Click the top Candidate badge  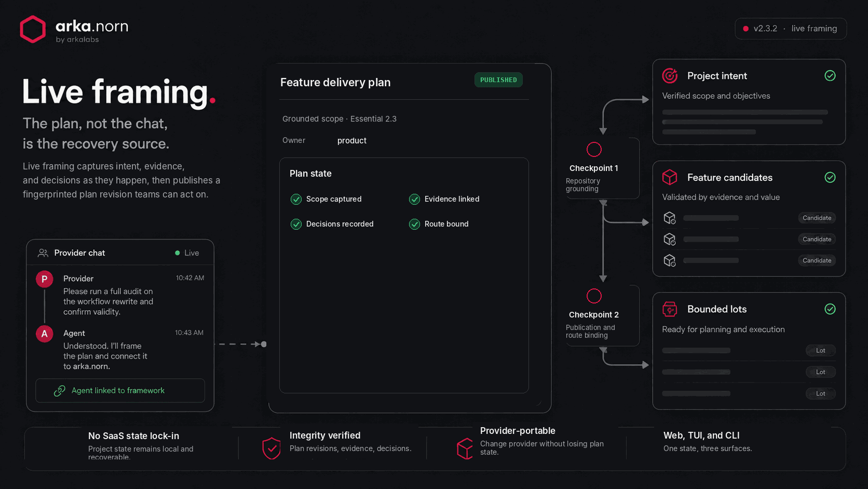pos(817,218)
